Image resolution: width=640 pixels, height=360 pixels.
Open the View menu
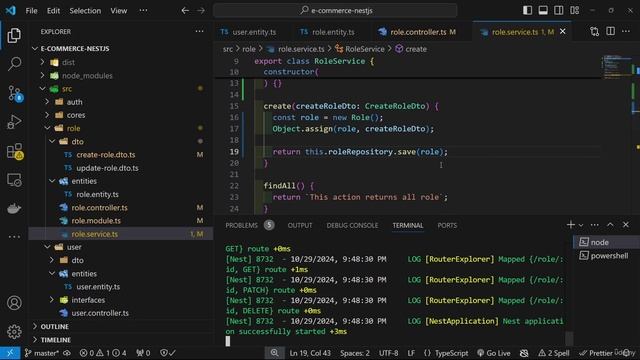pyautogui.click(x=119, y=11)
